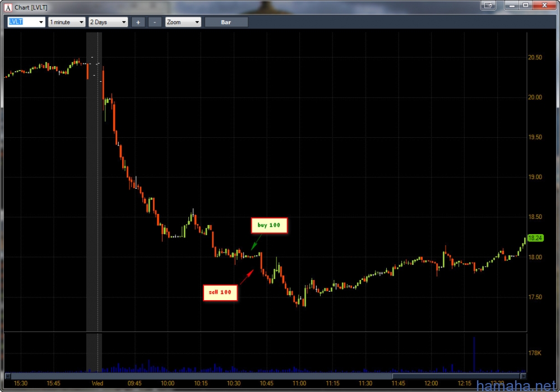Click the 10:45 time axis label

[266, 384]
